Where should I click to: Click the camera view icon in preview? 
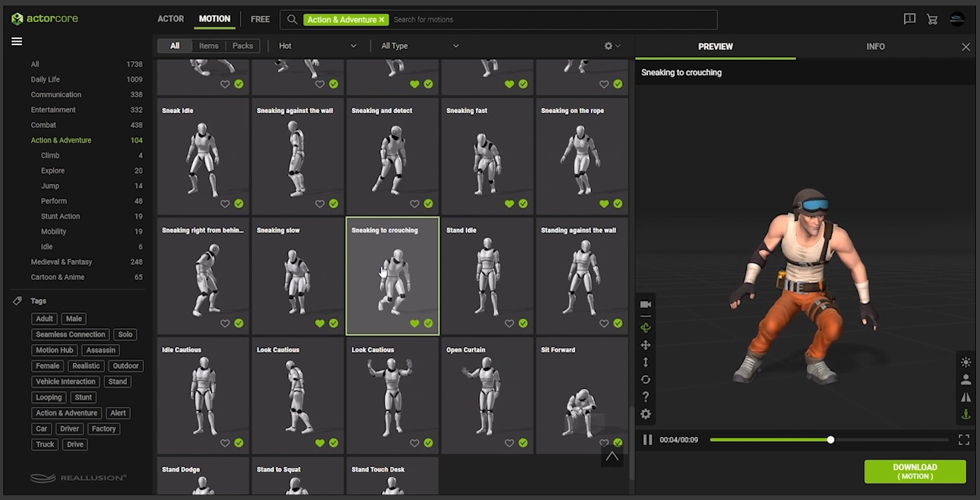645,305
